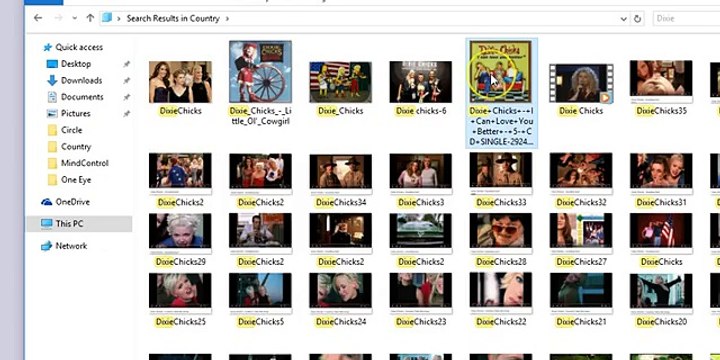Unpin Documents using its pin icon
720x360 pixels.
127,97
